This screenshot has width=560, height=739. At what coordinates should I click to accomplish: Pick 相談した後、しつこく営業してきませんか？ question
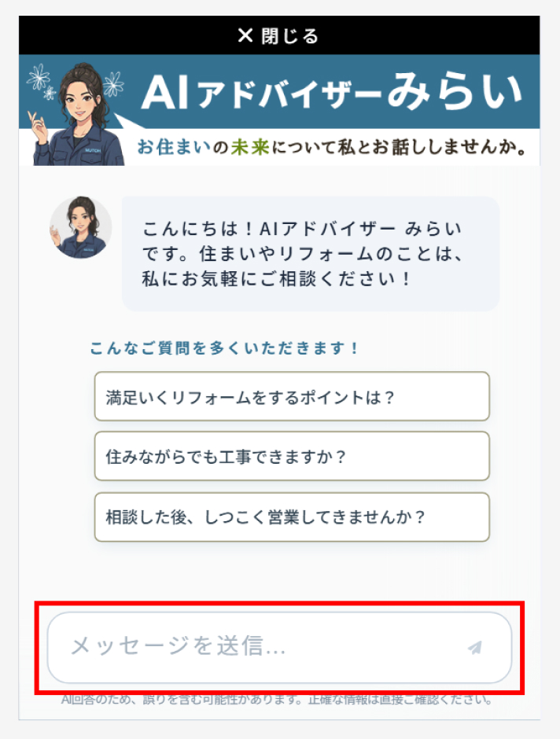pyautogui.click(x=292, y=517)
